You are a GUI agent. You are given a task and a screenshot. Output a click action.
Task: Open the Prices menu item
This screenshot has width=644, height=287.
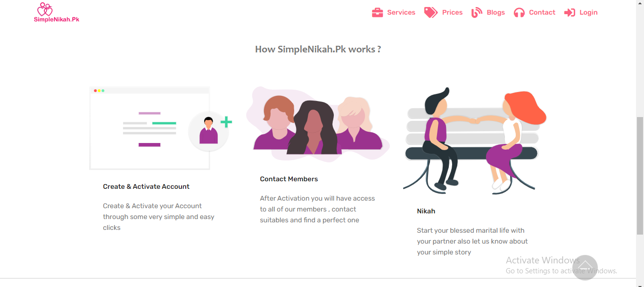click(452, 13)
